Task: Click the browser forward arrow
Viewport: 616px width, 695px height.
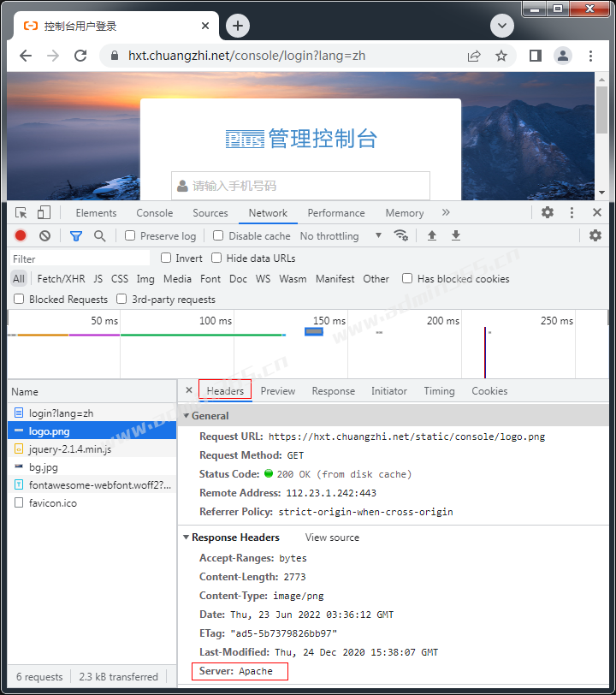Action: pyautogui.click(x=53, y=56)
